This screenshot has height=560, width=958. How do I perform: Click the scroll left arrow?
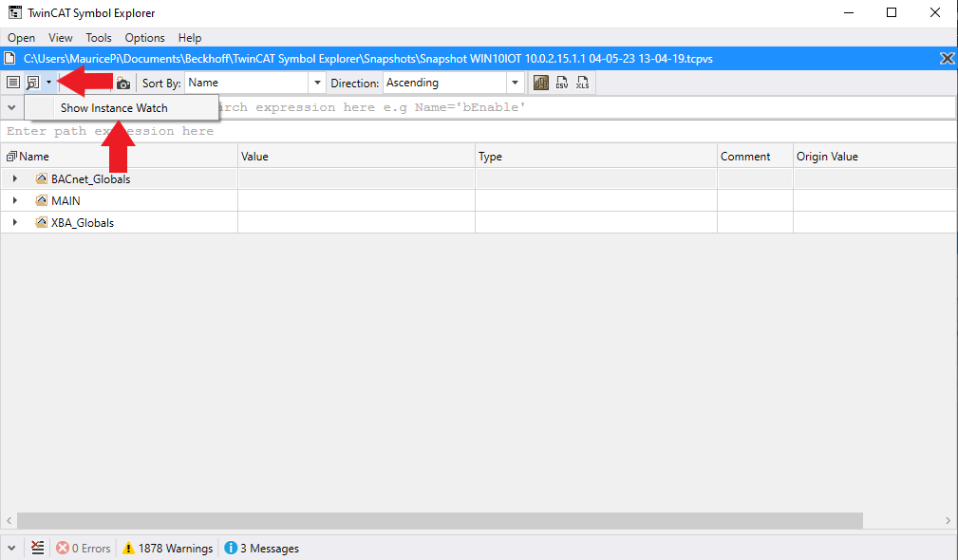[9, 520]
